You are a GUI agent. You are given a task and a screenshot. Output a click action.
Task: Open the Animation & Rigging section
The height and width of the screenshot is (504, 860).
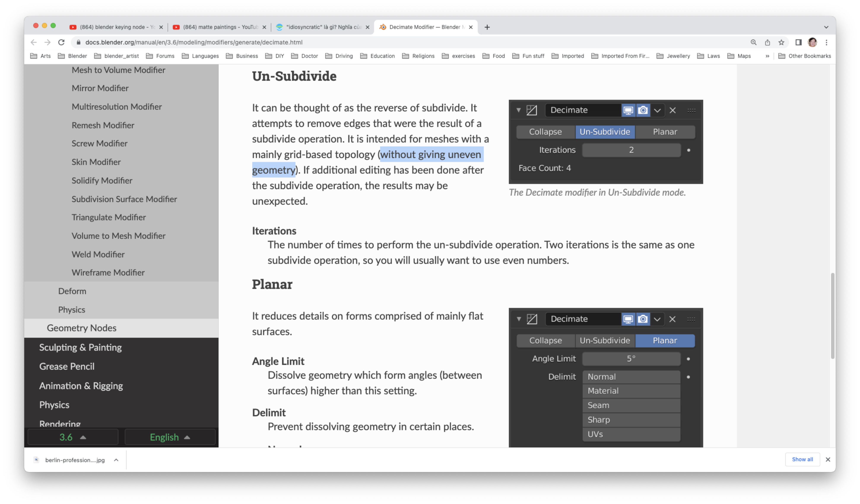[81, 386]
